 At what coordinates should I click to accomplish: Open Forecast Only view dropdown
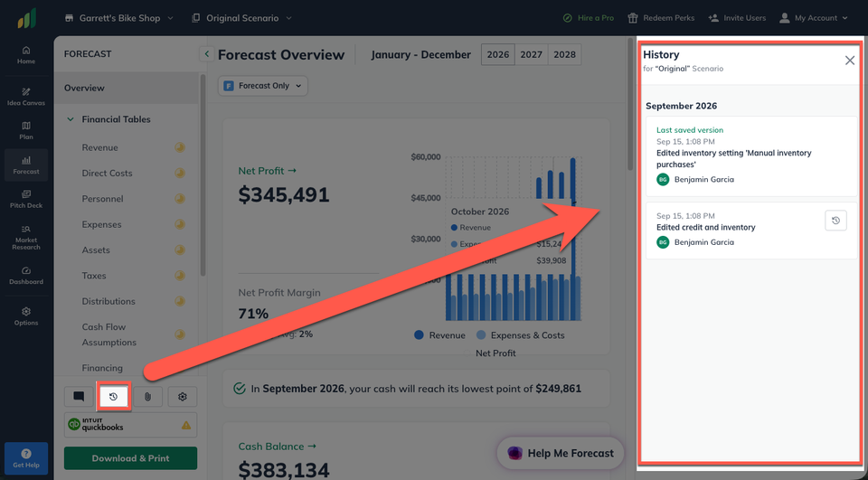tap(263, 86)
